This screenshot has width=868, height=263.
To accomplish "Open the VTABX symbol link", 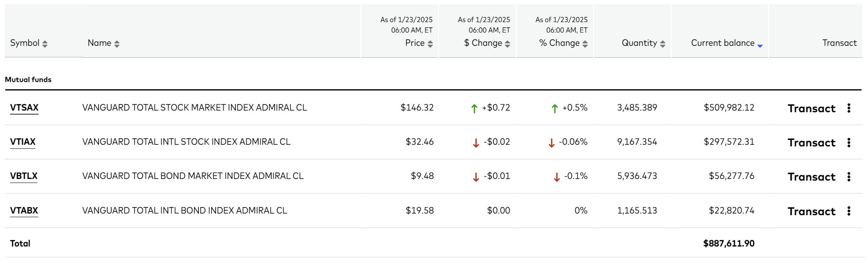I will tap(24, 211).
